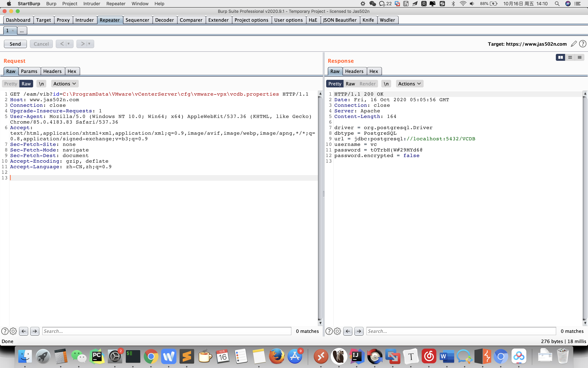Viewport: 588px width, 368px height.
Task: Focus the Request search field
Action: click(167, 331)
